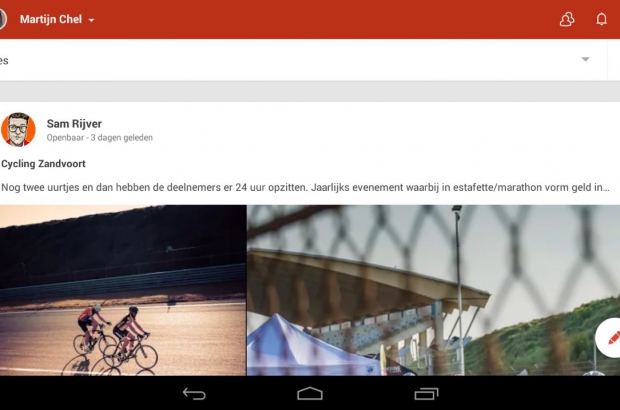Tap the Android home navigation button

(x=310, y=394)
